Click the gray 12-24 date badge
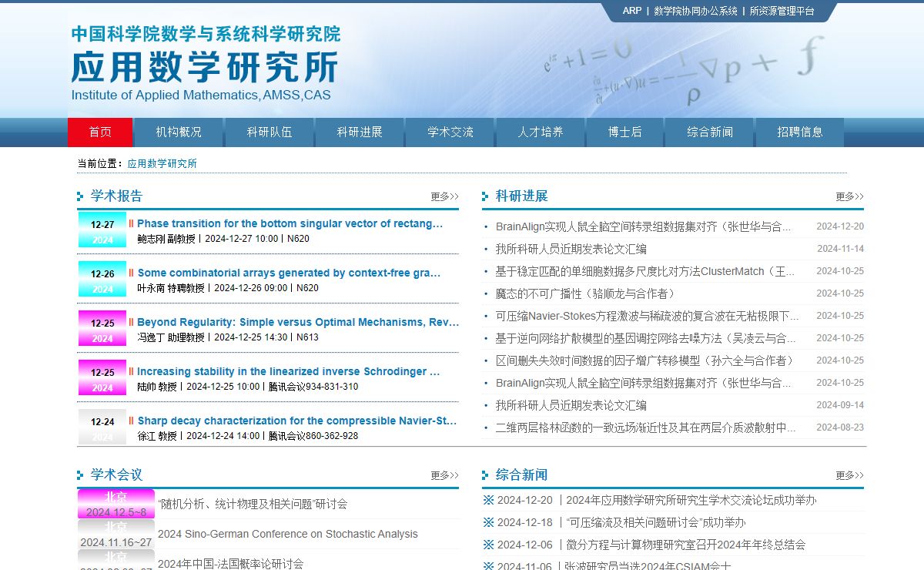This screenshot has width=924, height=570. [x=102, y=428]
